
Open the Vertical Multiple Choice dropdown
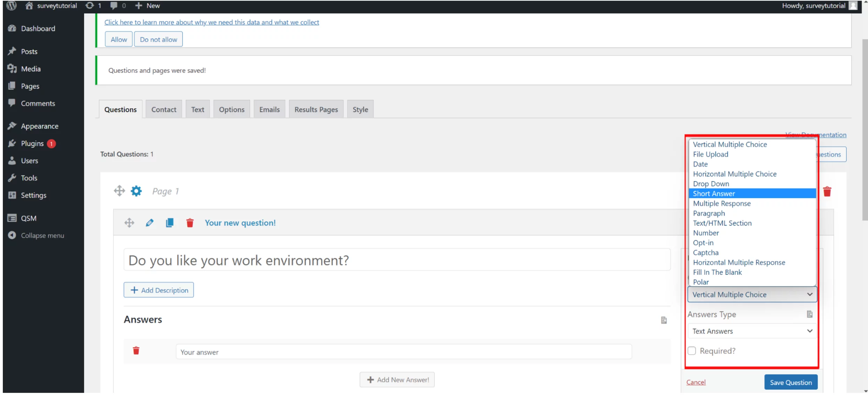(752, 295)
